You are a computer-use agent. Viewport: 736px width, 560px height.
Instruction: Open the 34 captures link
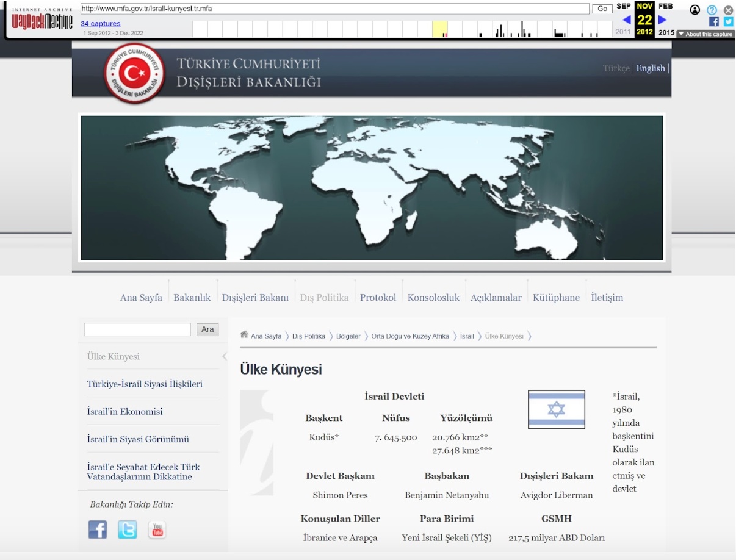[x=101, y=24]
